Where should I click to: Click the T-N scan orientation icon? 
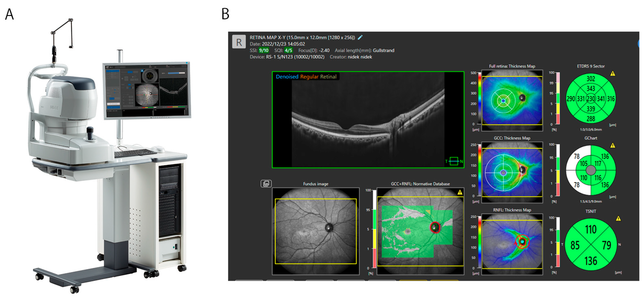pos(454,161)
